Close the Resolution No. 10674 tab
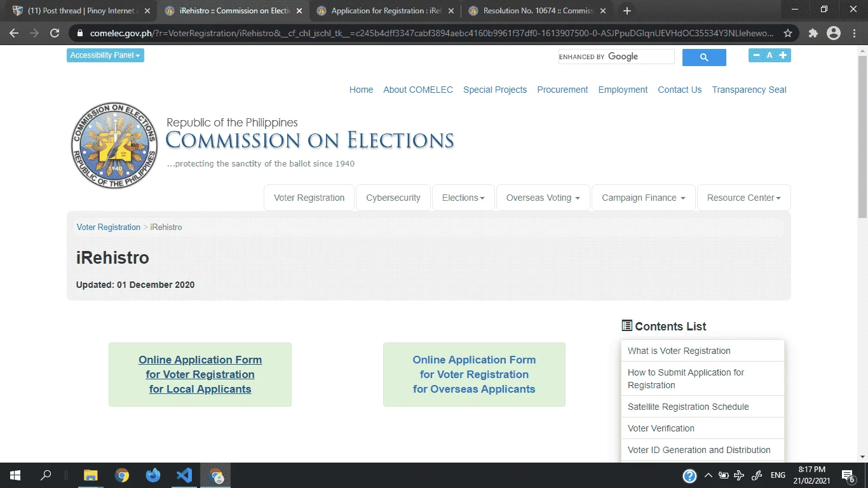 pos(602,11)
